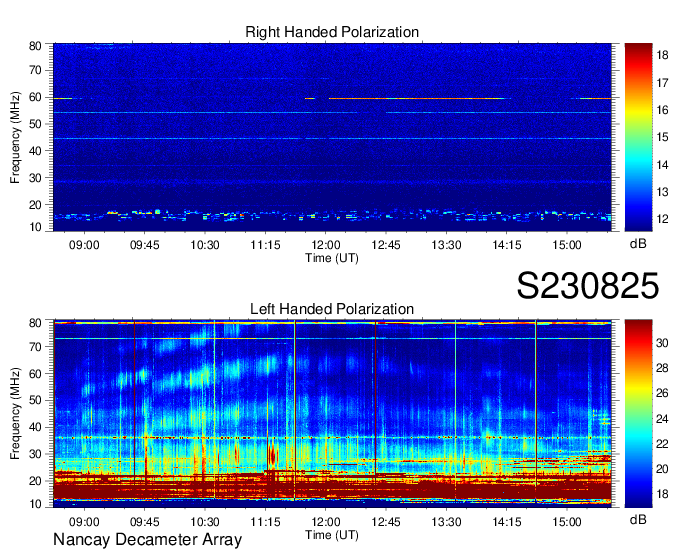Click the 12:45 tick of Right Handed plot
Image resolution: width=680 pixels, height=552 pixels.
[x=386, y=245]
